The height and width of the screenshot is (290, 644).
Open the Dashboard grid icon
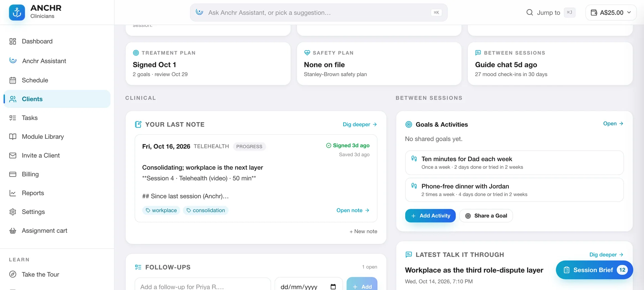point(13,41)
